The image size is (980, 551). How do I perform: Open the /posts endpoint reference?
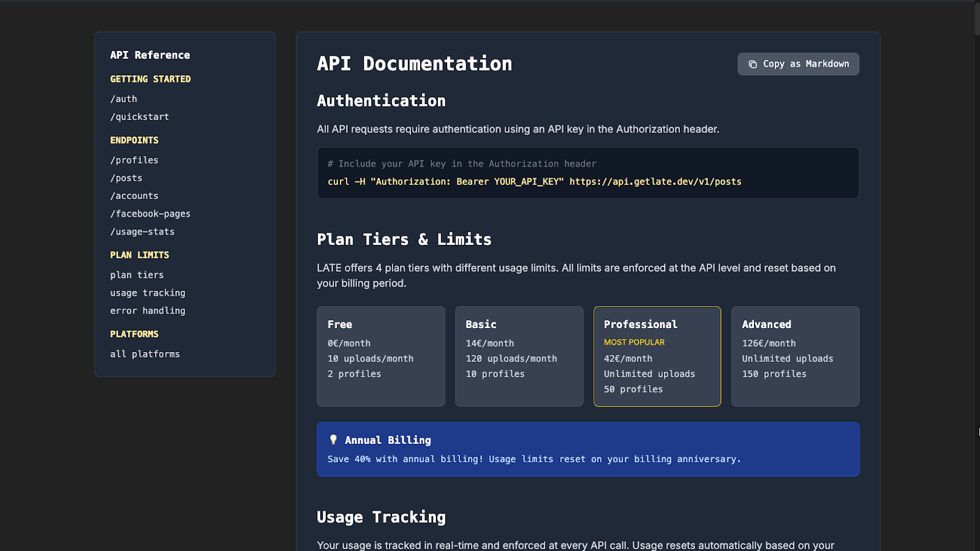click(x=126, y=178)
